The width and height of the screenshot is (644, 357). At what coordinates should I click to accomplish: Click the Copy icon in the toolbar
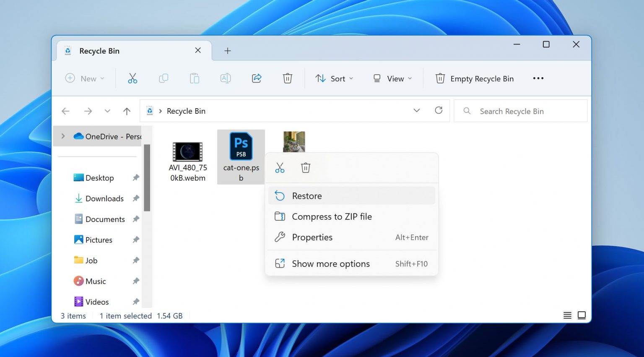164,78
